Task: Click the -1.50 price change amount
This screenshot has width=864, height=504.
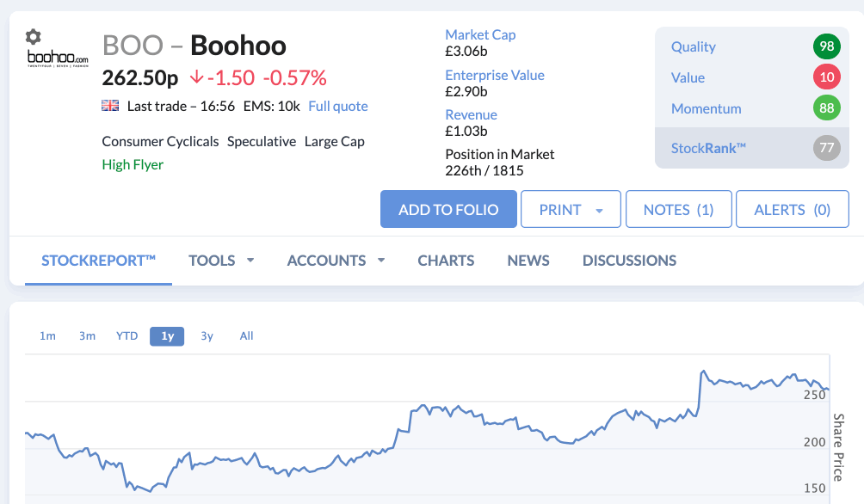Action: click(x=231, y=77)
